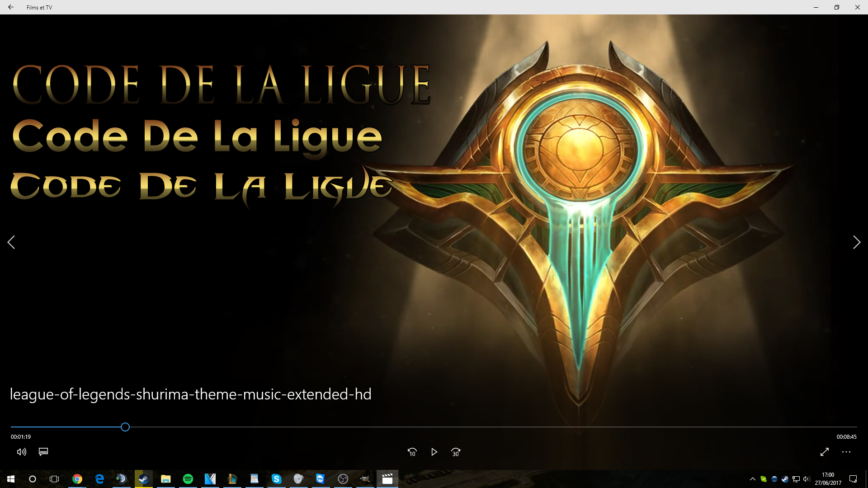Play the paused video
The height and width of the screenshot is (488, 868).
(434, 452)
